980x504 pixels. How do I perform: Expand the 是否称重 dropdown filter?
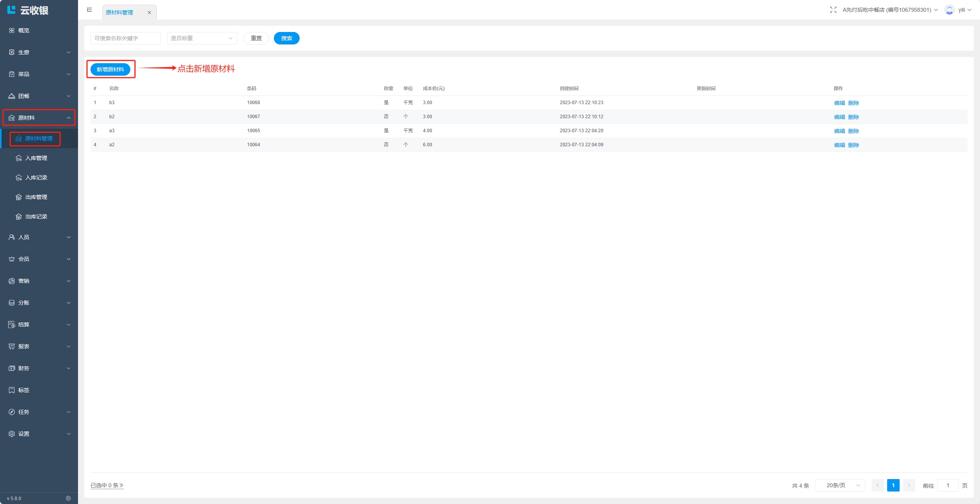pos(202,38)
